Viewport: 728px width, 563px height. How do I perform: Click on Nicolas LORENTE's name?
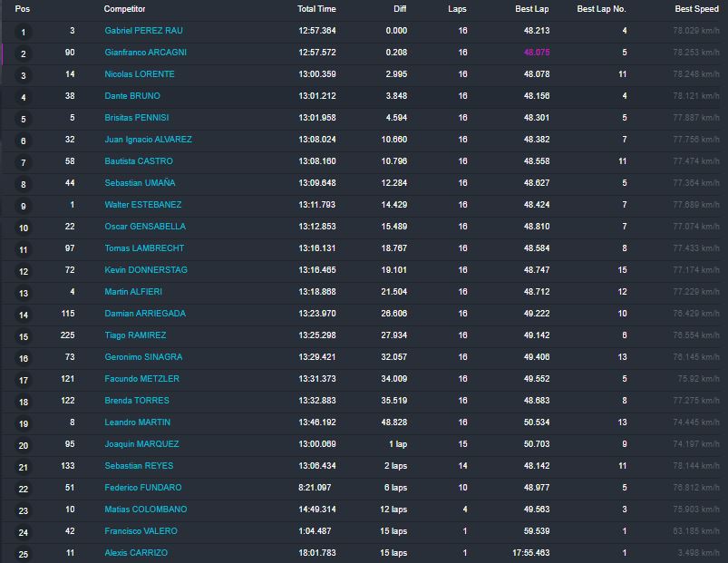pos(140,74)
